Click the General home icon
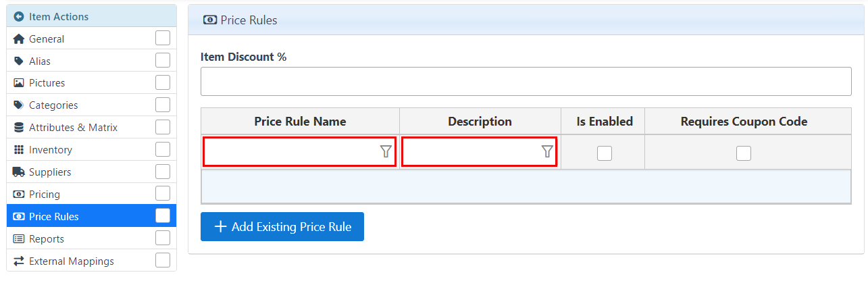This screenshot has height=281, width=868. (x=19, y=39)
